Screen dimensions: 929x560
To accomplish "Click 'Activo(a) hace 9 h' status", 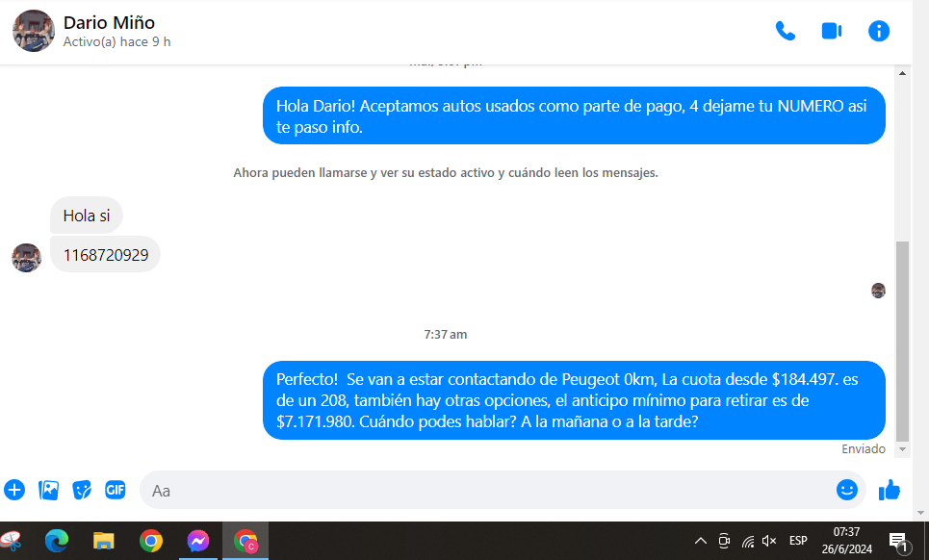I will [x=117, y=42].
